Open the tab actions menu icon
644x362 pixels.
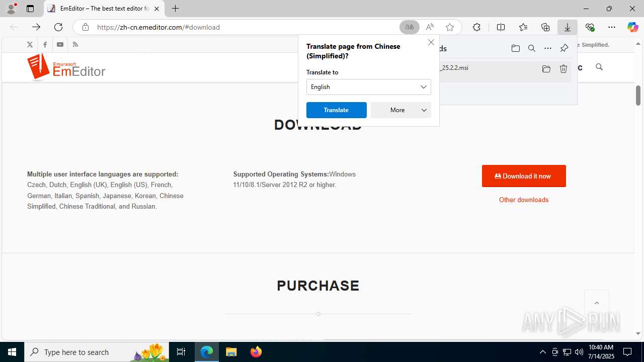tap(30, 9)
